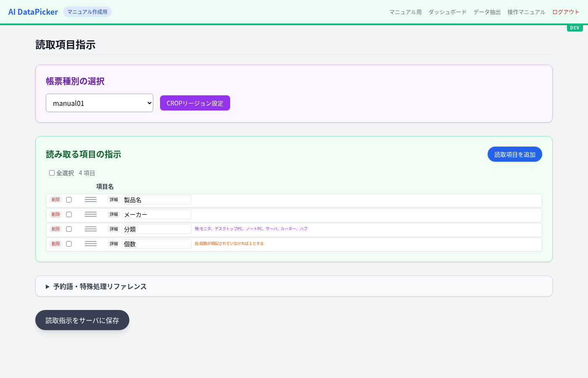Click the drag handle for 個数 row
This screenshot has height=378, width=588.
[x=91, y=244]
